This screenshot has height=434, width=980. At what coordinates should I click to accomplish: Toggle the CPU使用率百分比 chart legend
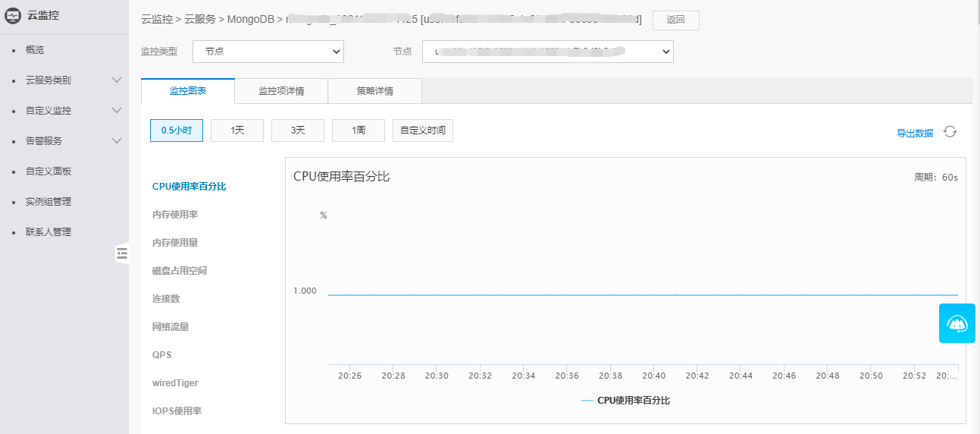point(625,401)
